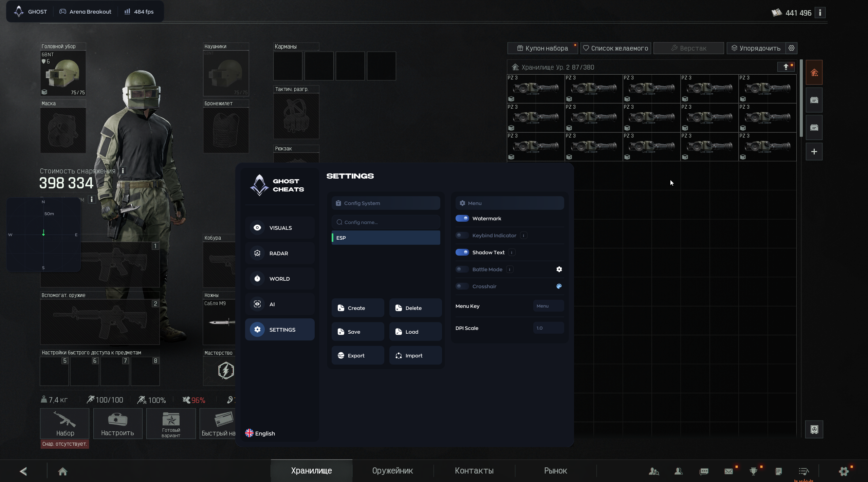Click Battle Mode info icon
Image resolution: width=868 pixels, height=482 pixels.
510,269
